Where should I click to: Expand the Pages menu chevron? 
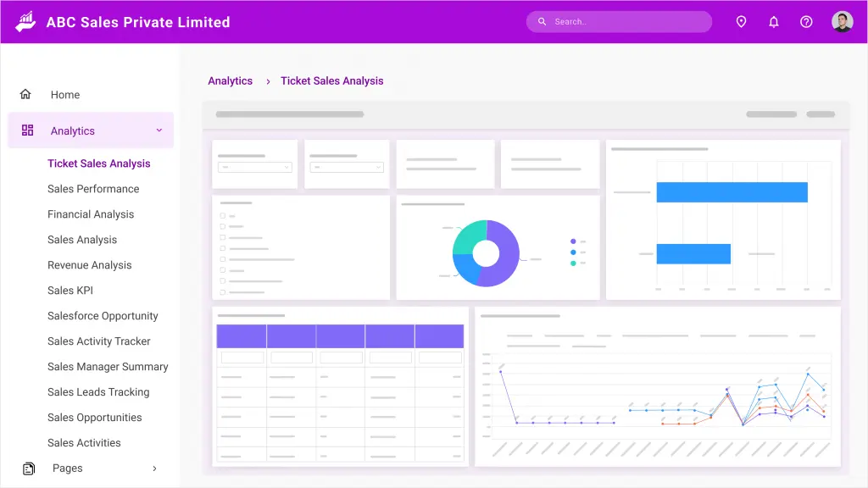(154, 469)
